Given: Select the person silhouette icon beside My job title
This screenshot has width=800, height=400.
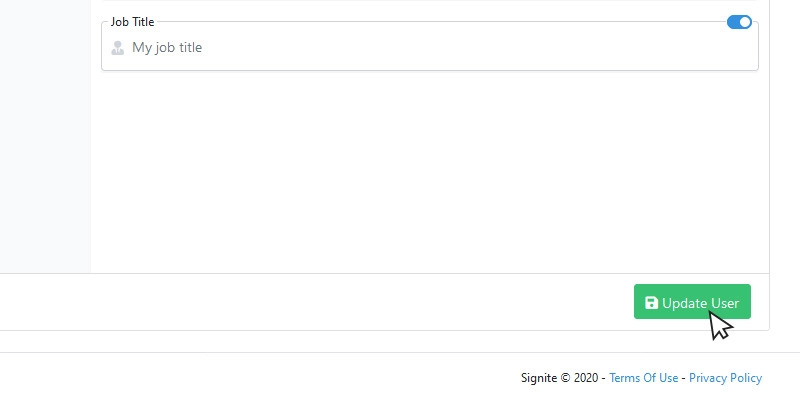Looking at the screenshot, I should pyautogui.click(x=118, y=47).
